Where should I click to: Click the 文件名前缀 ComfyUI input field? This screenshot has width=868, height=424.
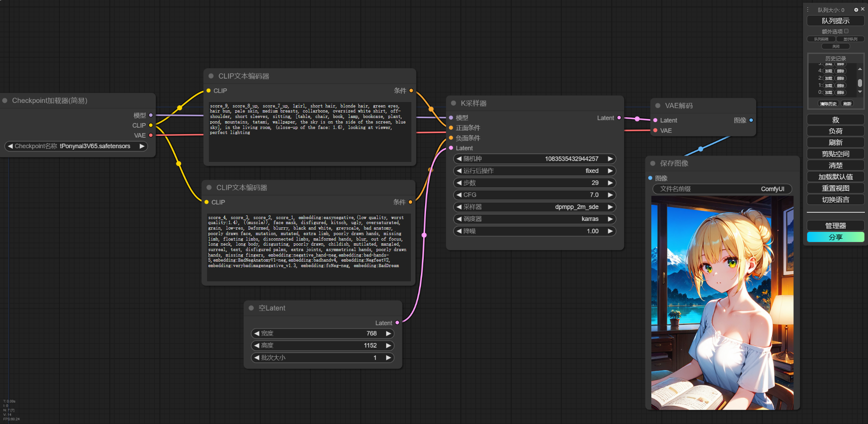[x=722, y=189]
